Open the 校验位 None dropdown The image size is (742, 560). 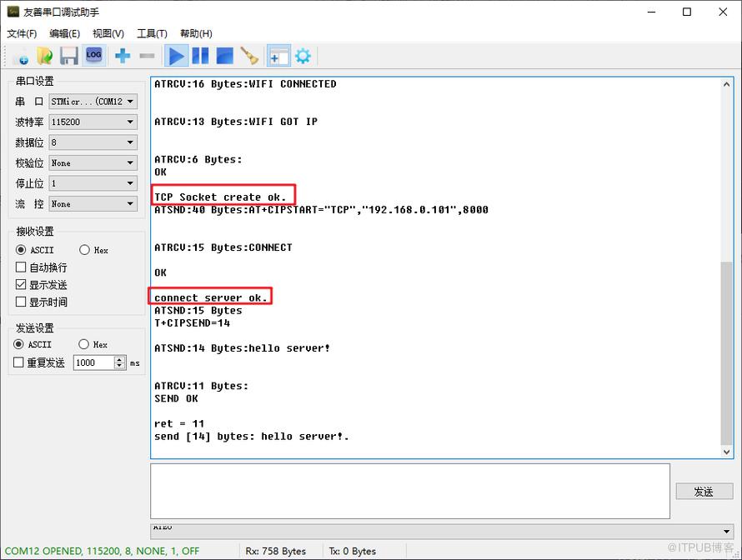click(93, 162)
